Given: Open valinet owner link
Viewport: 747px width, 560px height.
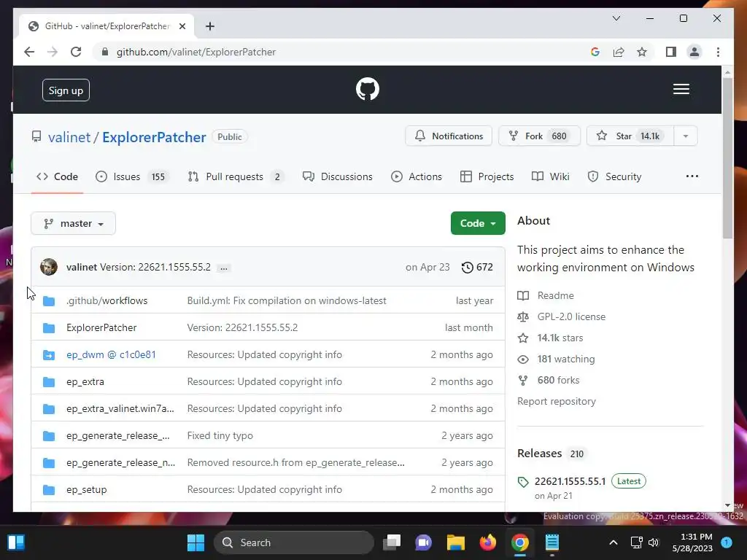Looking at the screenshot, I should 69,137.
